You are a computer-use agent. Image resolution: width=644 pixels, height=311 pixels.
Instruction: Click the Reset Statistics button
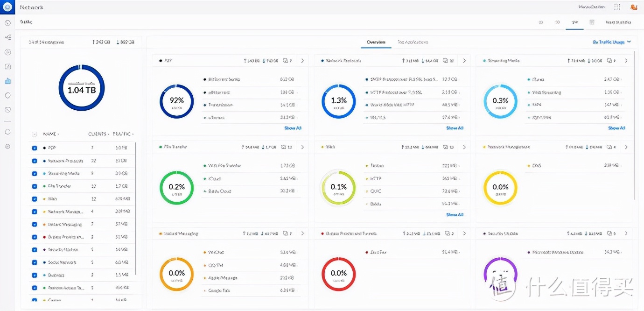618,22
